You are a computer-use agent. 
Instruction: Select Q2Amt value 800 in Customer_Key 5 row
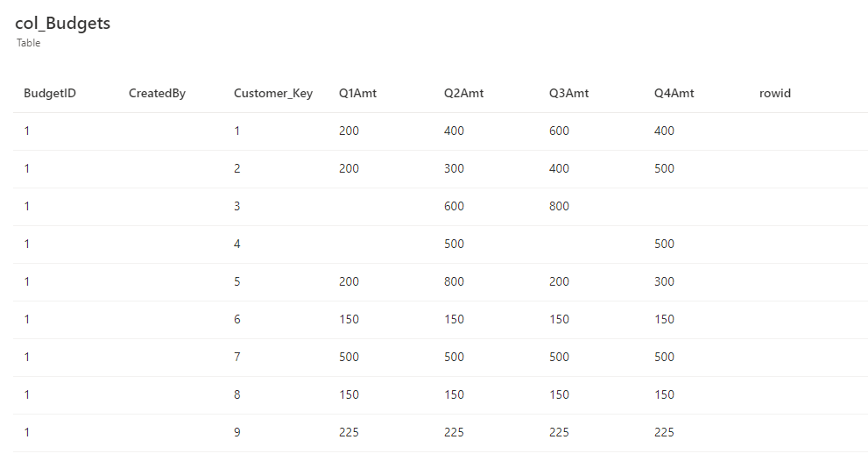[454, 281]
